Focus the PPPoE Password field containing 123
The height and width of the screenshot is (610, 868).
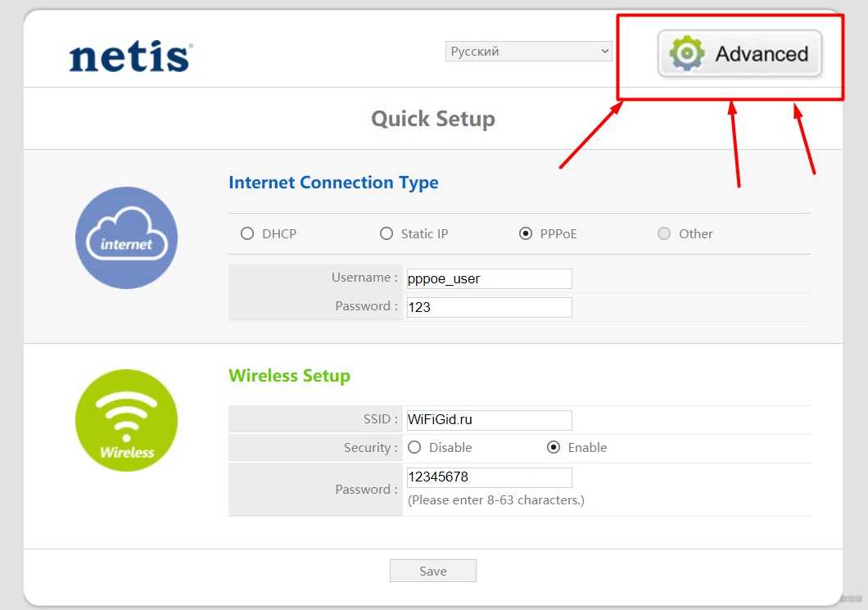(x=489, y=307)
